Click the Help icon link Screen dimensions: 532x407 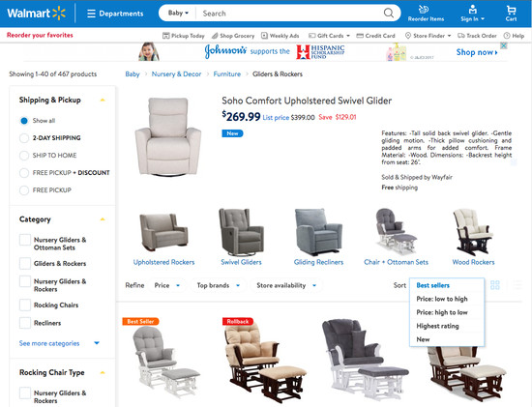point(507,36)
